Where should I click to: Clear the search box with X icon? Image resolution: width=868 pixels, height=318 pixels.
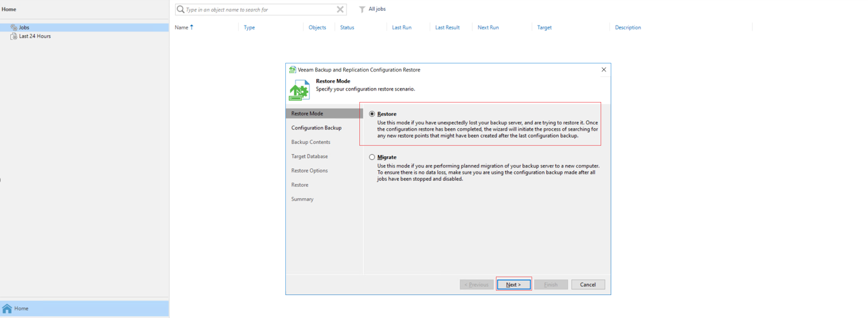(340, 10)
